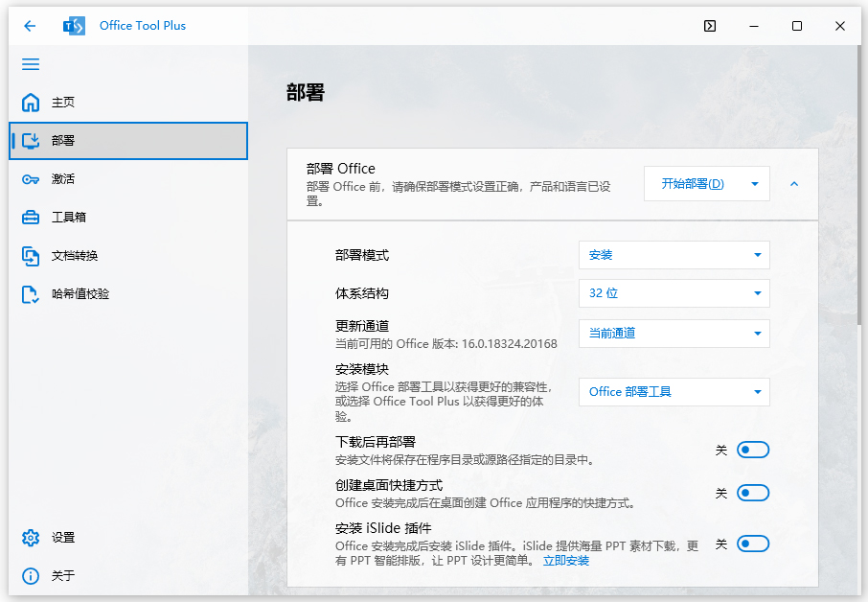The height and width of the screenshot is (602, 868).
Task: Click the hamburger menu to collapse sidebar
Action: (x=30, y=64)
